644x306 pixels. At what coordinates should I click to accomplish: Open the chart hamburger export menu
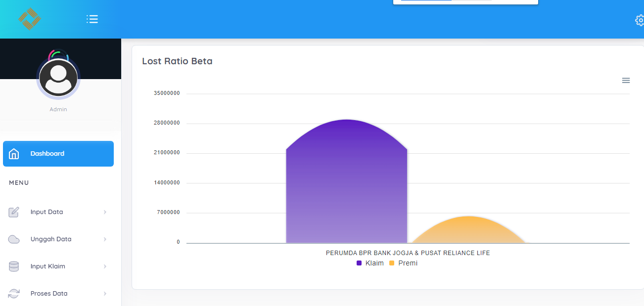point(626,81)
